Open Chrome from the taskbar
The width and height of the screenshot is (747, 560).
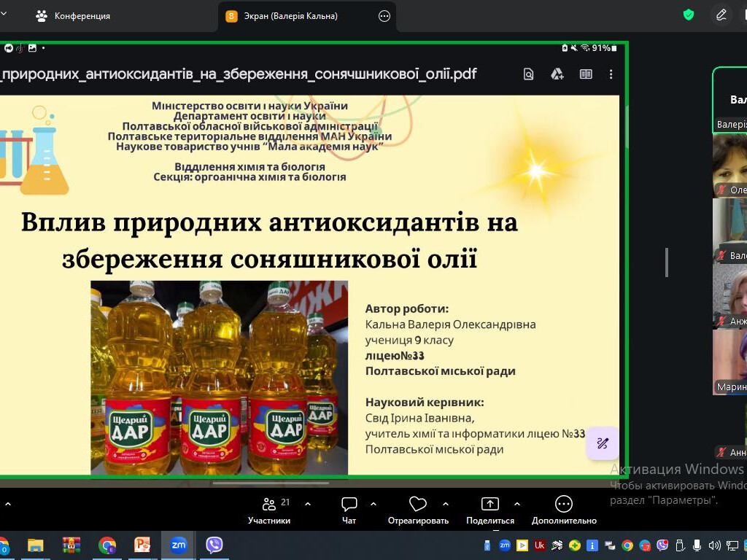pyautogui.click(x=107, y=545)
